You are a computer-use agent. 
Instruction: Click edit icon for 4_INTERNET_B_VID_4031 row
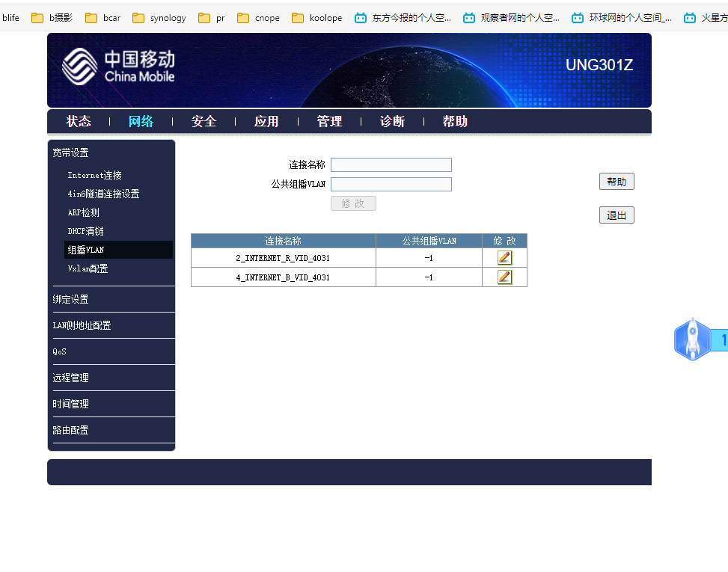[x=504, y=277]
